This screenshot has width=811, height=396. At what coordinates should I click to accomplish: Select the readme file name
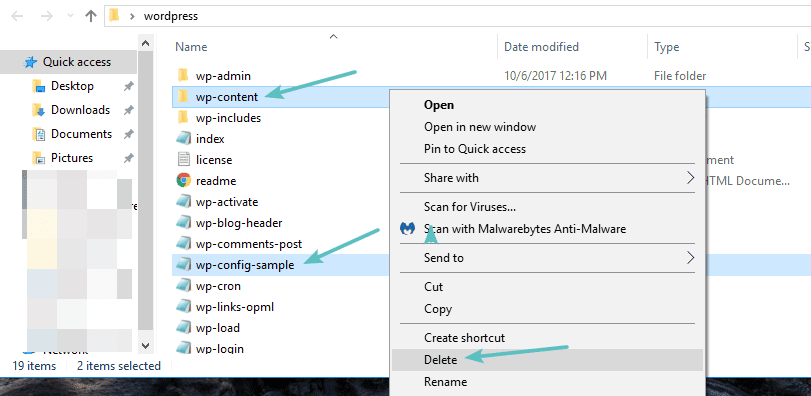216,181
